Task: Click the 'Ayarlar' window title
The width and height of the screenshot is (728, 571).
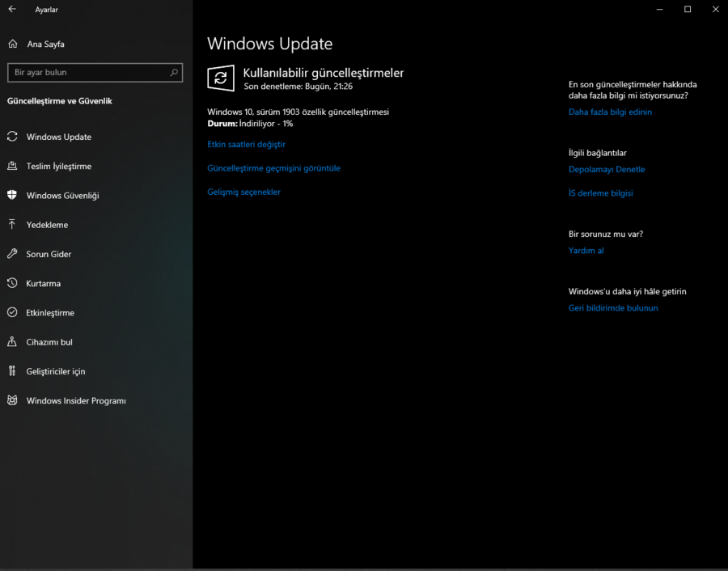Action: (46, 9)
